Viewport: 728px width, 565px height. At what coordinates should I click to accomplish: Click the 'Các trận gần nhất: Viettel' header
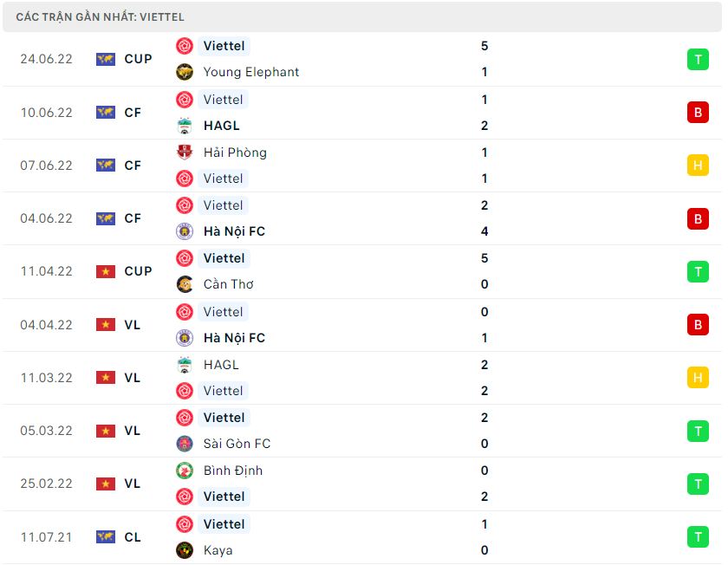pyautogui.click(x=362, y=17)
